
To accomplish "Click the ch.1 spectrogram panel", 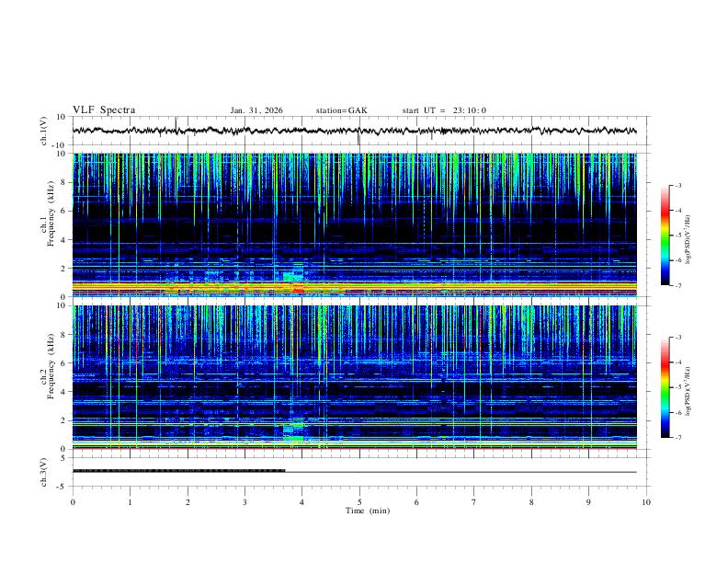I will point(355,224).
